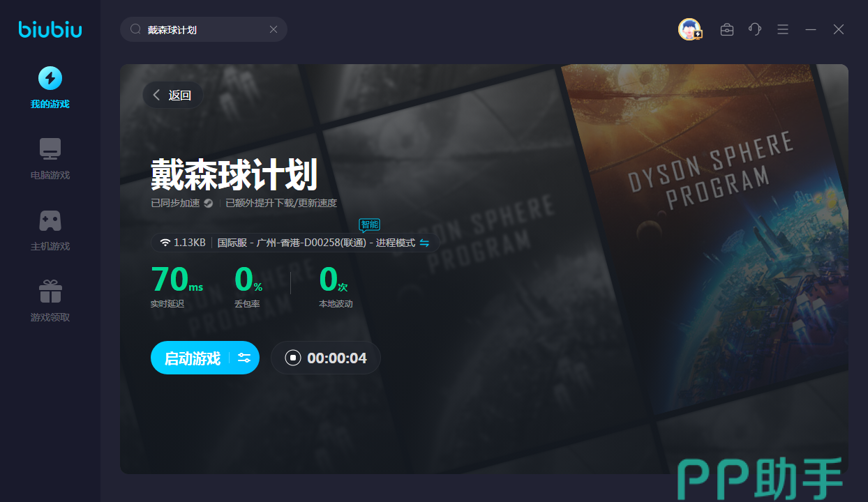Viewport: 868px width, 502px height.
Task: Click the search field containing 戴森球计划
Action: click(x=202, y=30)
